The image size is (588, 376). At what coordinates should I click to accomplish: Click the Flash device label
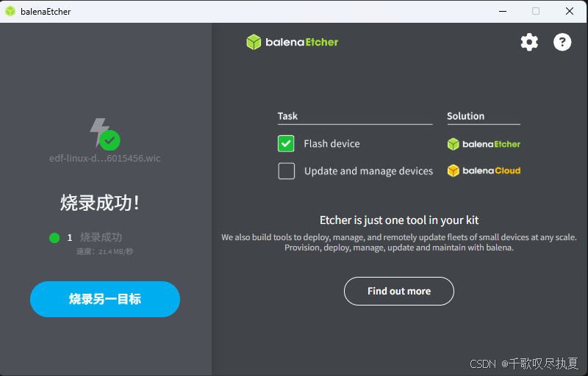click(332, 144)
